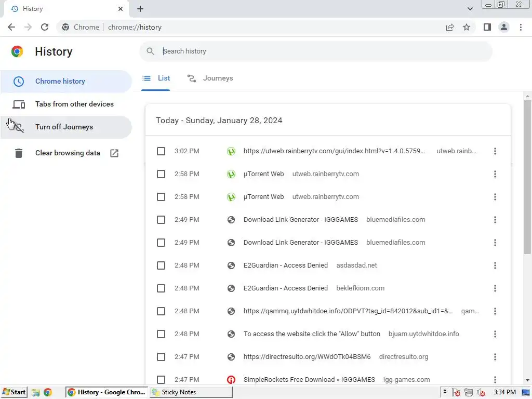Screen dimensions: 532x399
Task: Open Tabs from other devices
Action: click(66, 104)
